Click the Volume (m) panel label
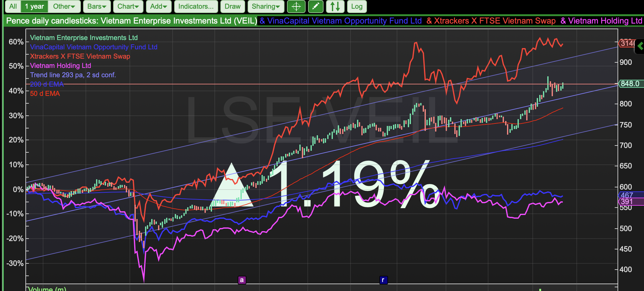Screen dimensions: 644x291 coord(47,289)
